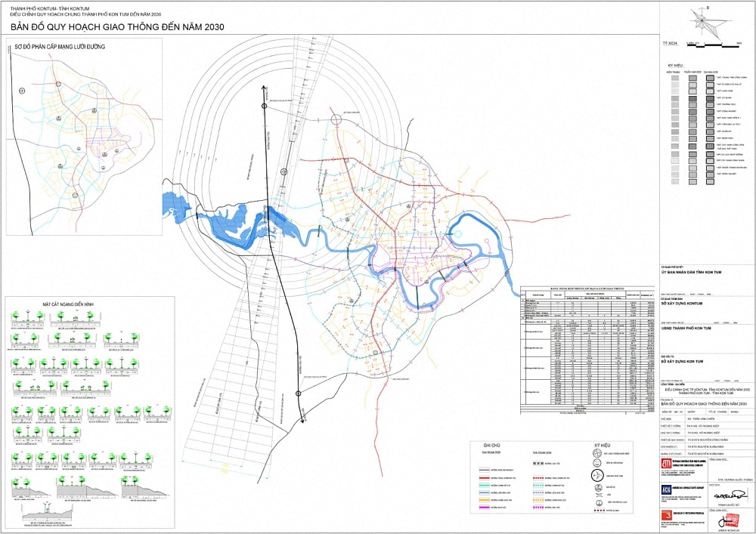The image size is (756, 534).
Task: Click the red CDC company logo
Action: [666, 463]
